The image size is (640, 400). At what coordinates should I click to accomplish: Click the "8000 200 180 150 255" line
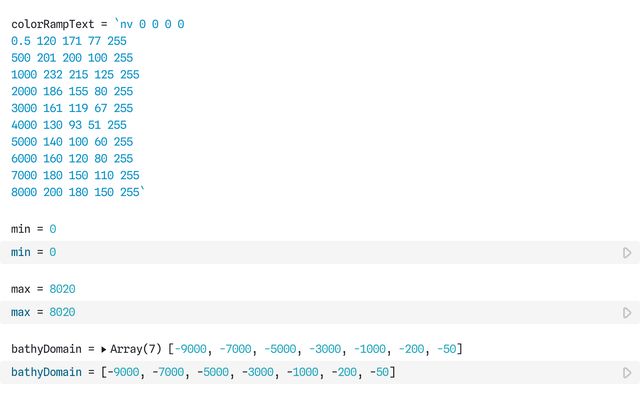click(x=74, y=192)
